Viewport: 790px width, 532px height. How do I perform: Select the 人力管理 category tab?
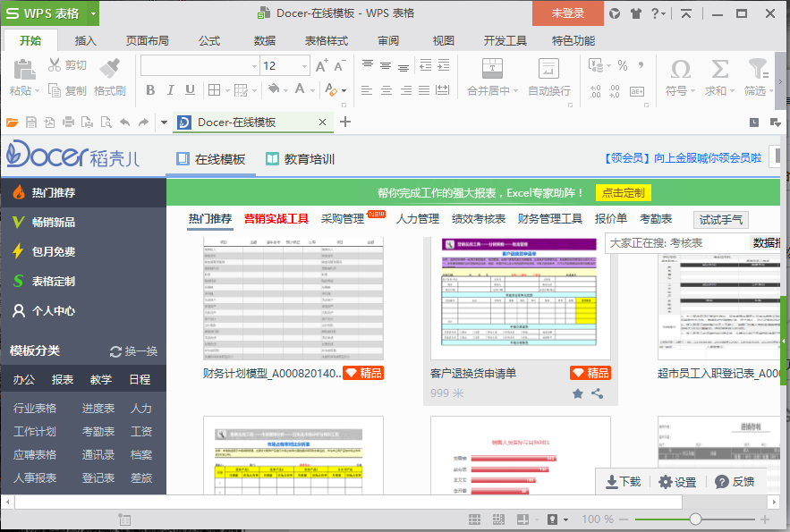click(418, 219)
